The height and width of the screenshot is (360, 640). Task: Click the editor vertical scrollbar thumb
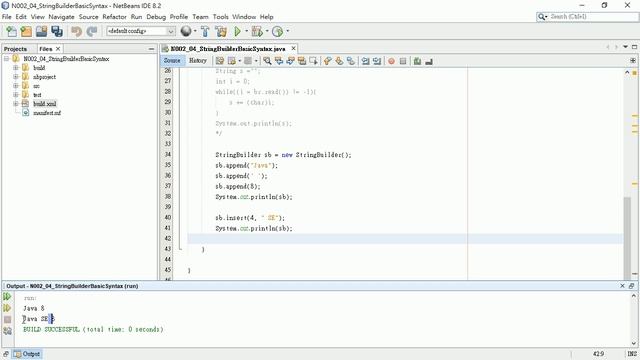627,238
